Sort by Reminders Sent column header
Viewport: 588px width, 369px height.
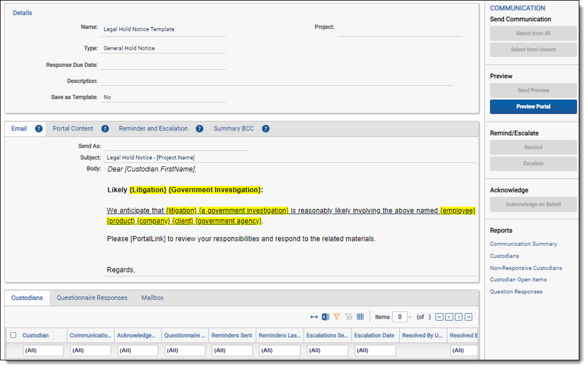point(232,336)
